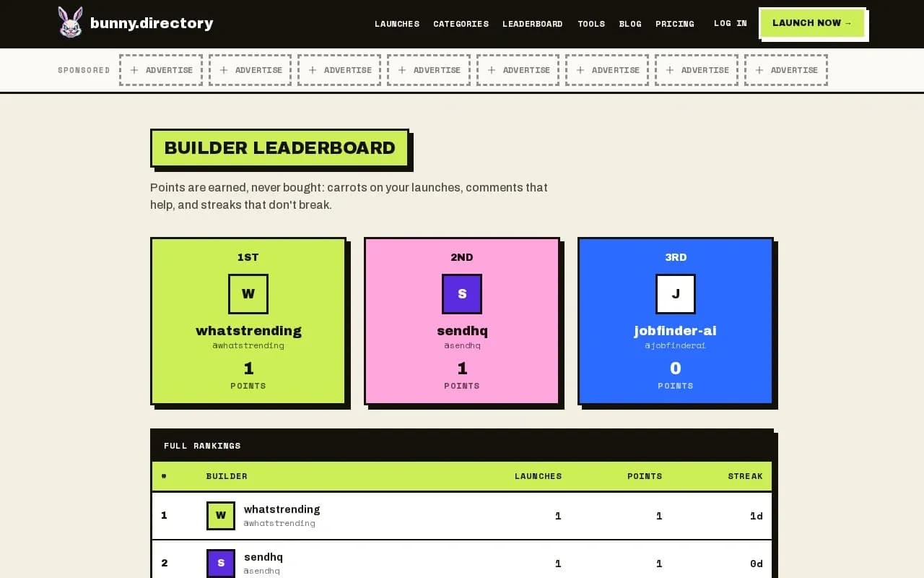Open the Blog nav item
The width and height of the screenshot is (924, 578).
pos(630,24)
